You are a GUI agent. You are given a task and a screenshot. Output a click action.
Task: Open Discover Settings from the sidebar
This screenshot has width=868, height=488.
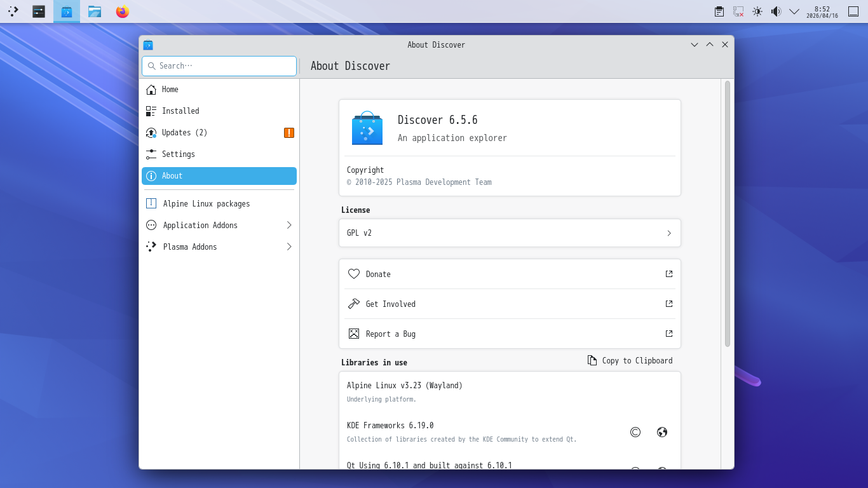(219, 154)
